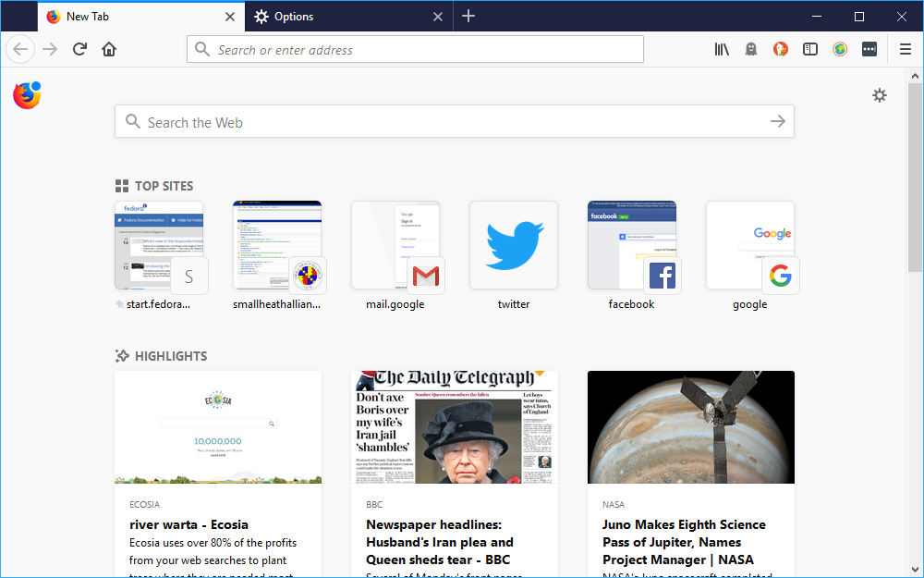Click the 'twitter' tile label
The image size is (924, 578).
pos(514,304)
